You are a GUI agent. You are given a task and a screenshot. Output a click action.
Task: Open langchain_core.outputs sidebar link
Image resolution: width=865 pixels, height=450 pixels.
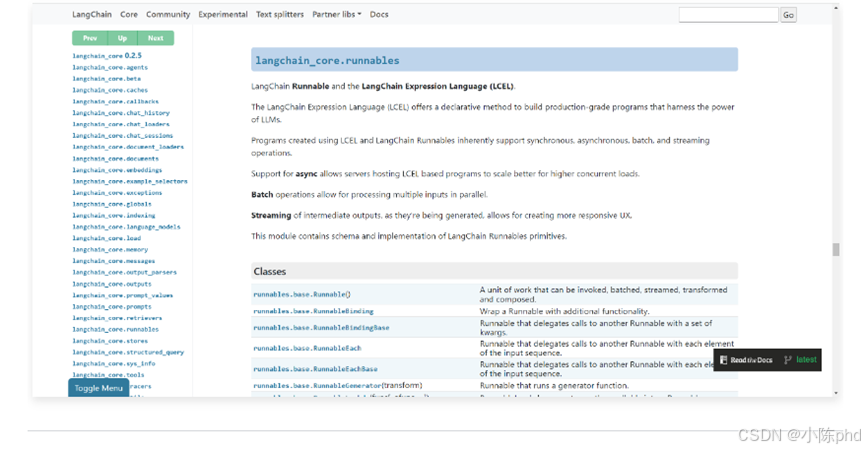click(x=111, y=284)
